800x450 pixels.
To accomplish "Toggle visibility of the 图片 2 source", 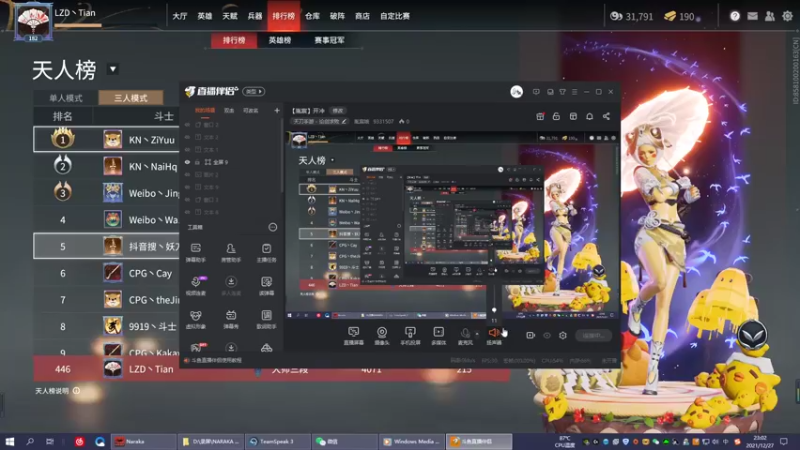I will pos(187,174).
